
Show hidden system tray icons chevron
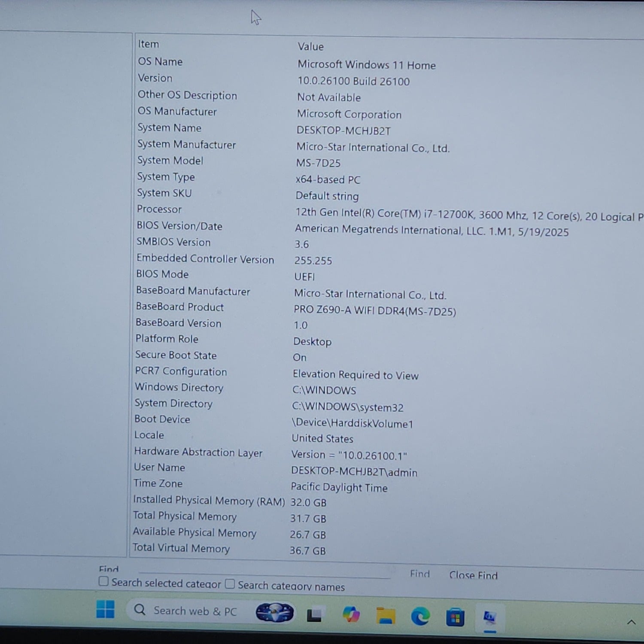(631, 622)
